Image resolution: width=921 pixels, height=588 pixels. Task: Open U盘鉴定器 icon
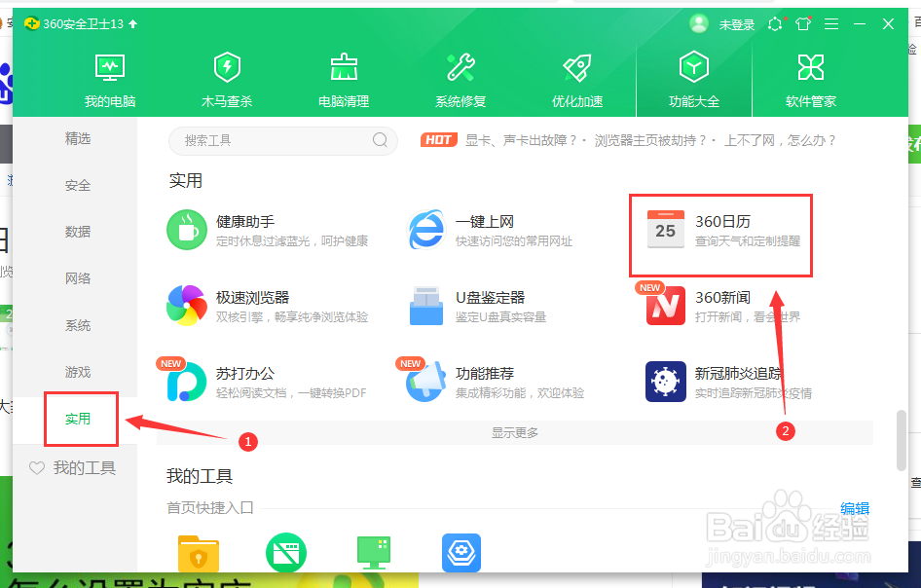(425, 306)
